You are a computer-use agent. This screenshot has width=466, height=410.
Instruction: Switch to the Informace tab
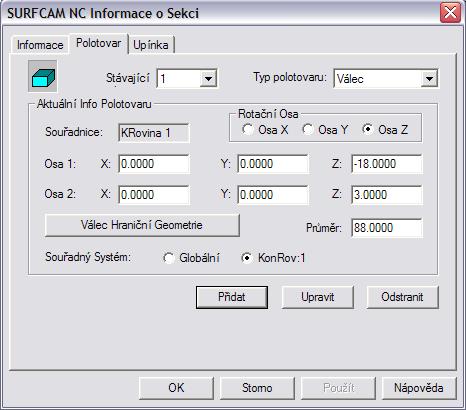40,45
